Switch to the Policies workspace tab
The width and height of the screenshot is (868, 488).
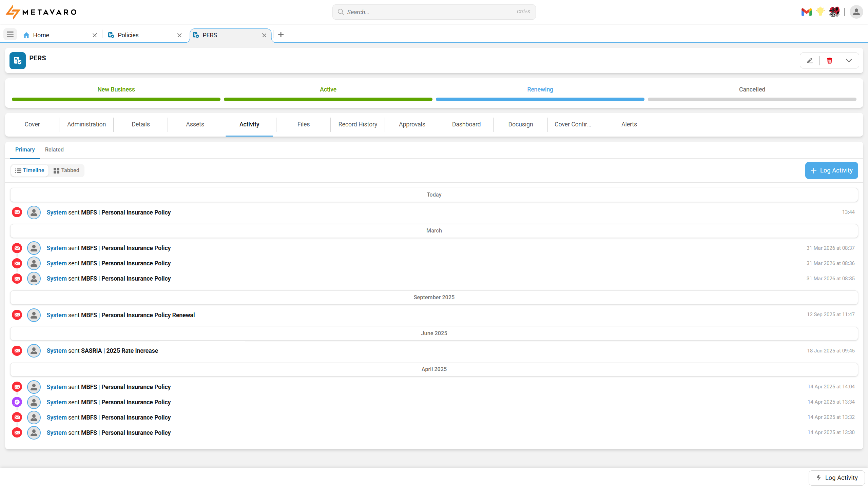click(x=145, y=35)
